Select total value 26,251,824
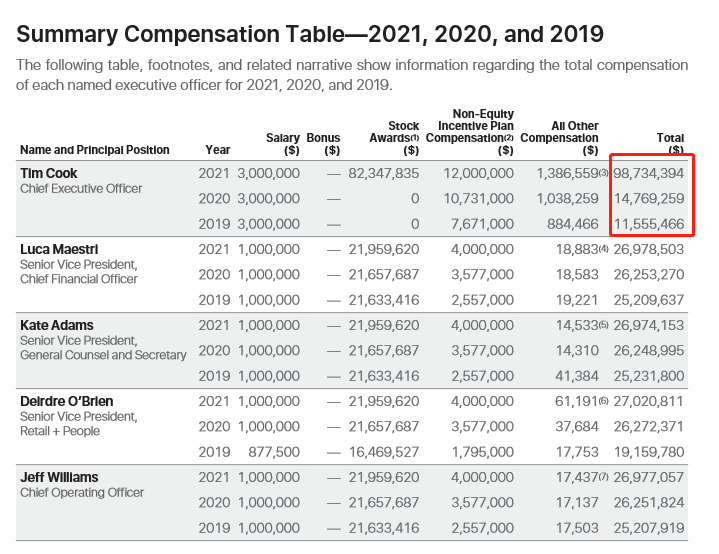The height and width of the screenshot is (554, 719). 649,503
